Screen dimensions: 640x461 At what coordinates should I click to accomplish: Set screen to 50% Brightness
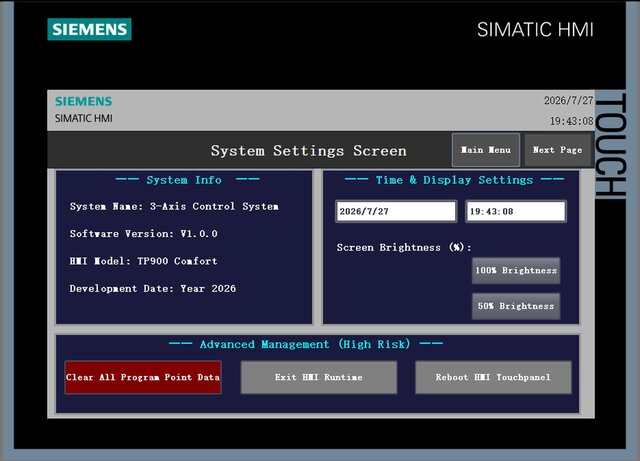pyautogui.click(x=516, y=306)
